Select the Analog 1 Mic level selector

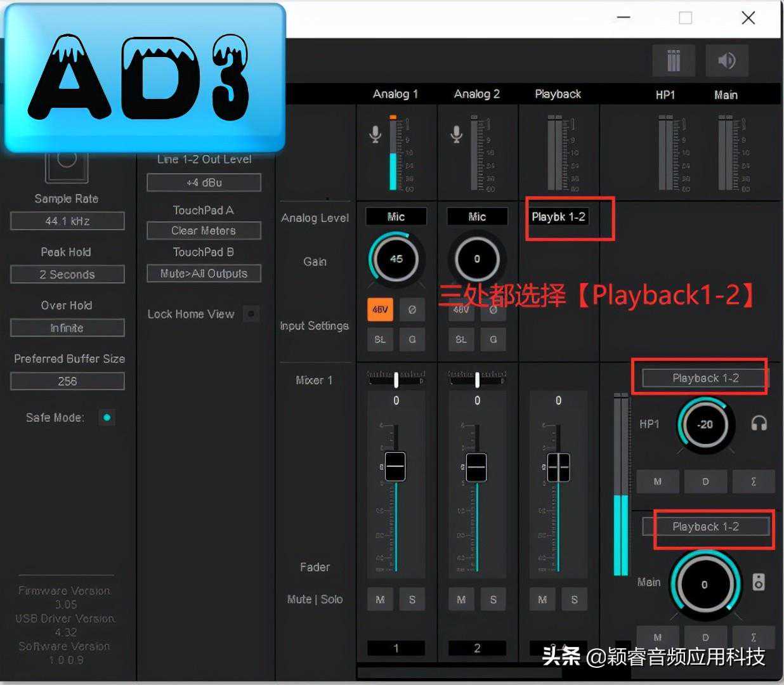(x=396, y=217)
